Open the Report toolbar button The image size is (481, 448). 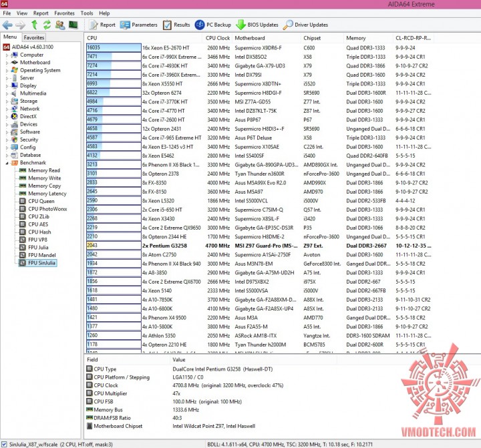tap(102, 25)
